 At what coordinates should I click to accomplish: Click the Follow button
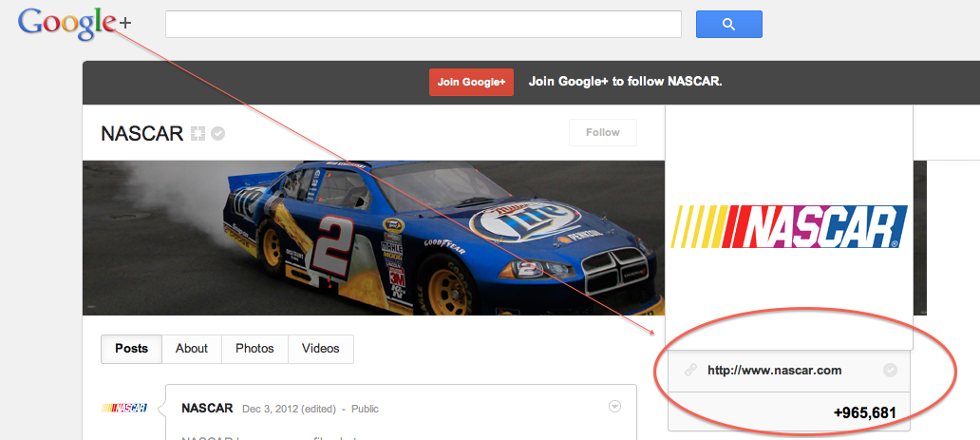pyautogui.click(x=602, y=133)
